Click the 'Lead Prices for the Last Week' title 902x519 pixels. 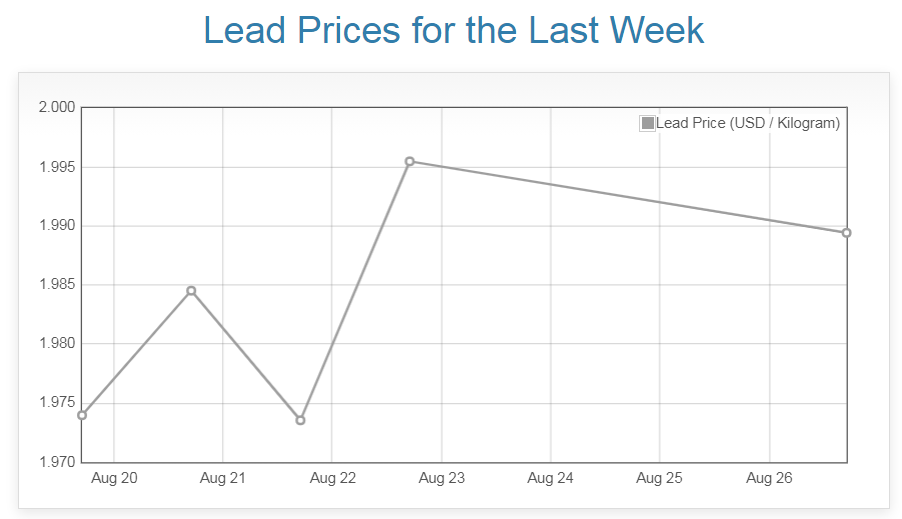(454, 30)
